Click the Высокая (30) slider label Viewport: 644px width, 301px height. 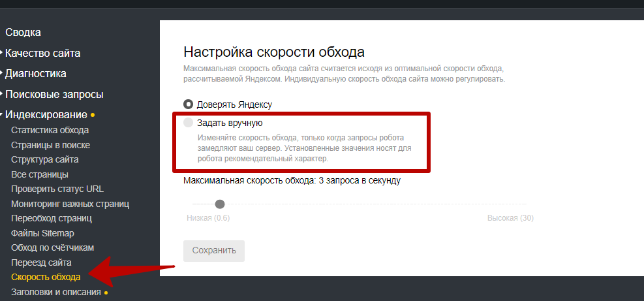(x=510, y=218)
